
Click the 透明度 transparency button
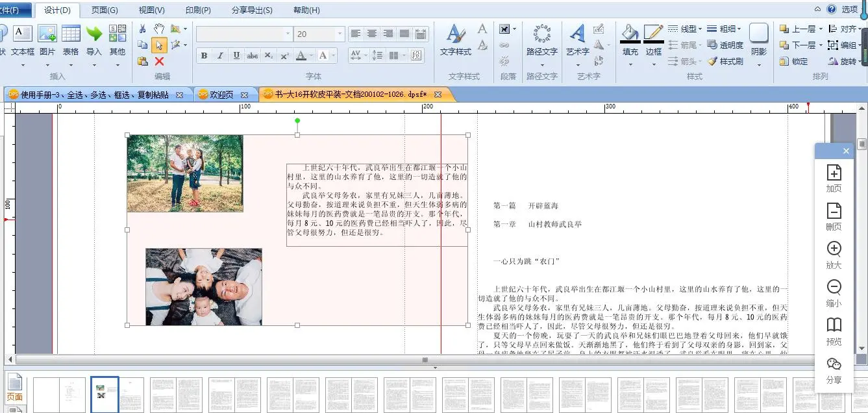(725, 45)
